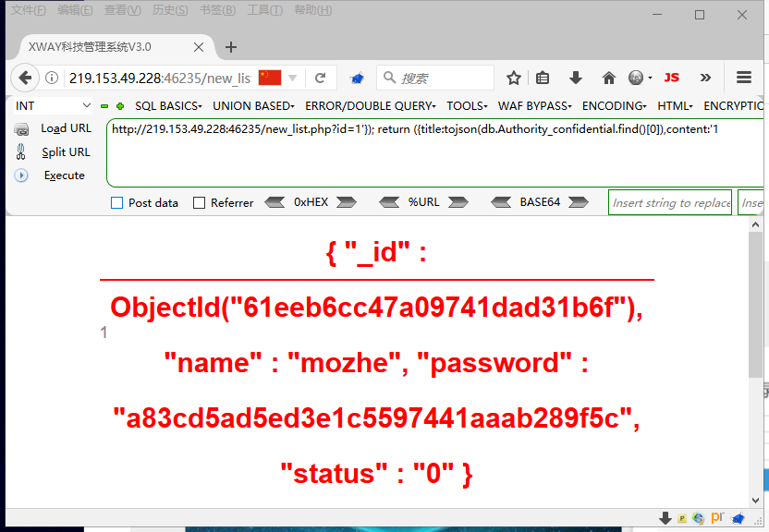Open the bookmarks list icon
This screenshot has height=532, width=769.
point(543,78)
